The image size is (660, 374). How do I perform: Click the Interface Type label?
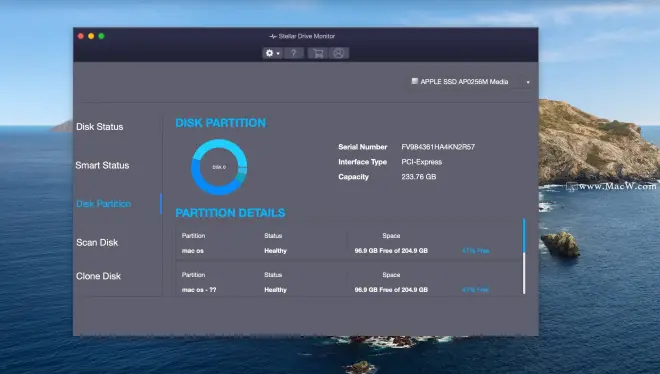pos(363,162)
